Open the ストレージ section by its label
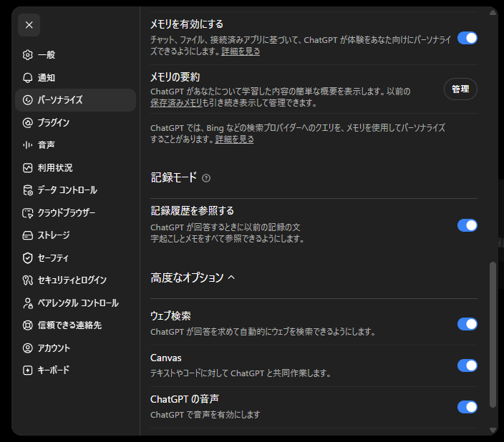Screen dimensions: 504x442 click(x=54, y=235)
